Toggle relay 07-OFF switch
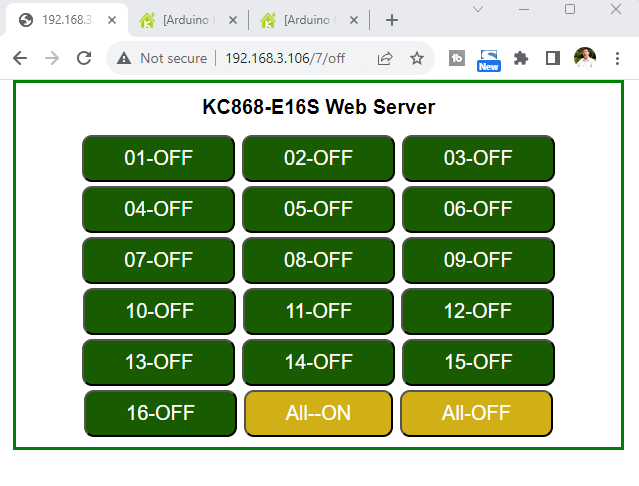Screen dimensions: 639x486 click(158, 260)
